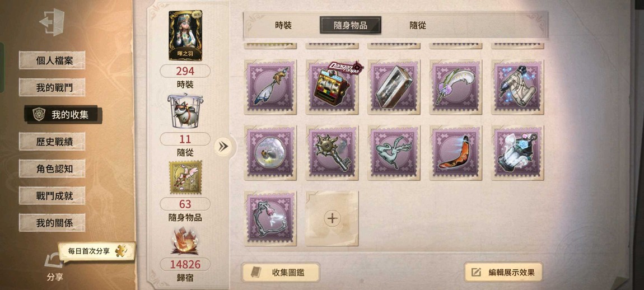This screenshot has width=644, height=290.
Task: Switch to the 時裝 tab
Action: pyautogui.click(x=283, y=25)
